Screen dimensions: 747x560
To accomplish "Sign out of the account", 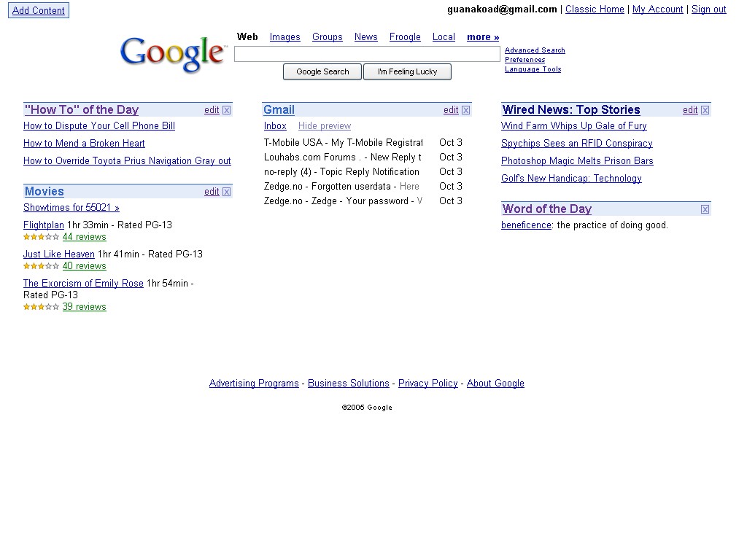I will coord(708,9).
